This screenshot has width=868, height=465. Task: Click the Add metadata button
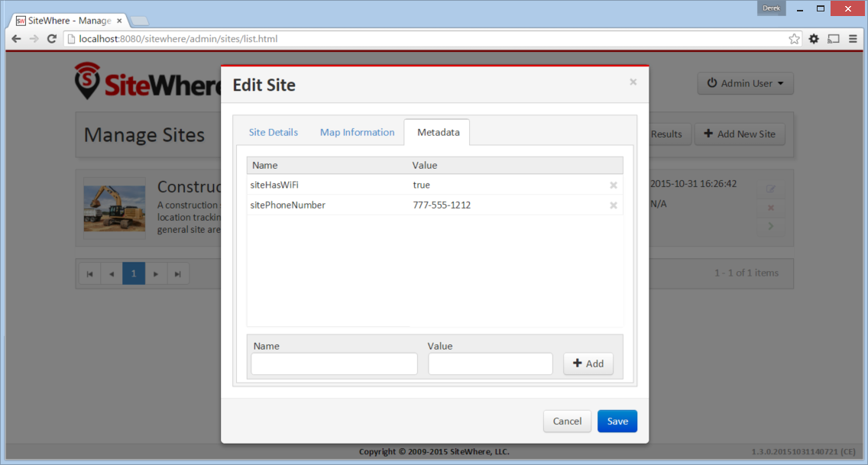coord(588,363)
